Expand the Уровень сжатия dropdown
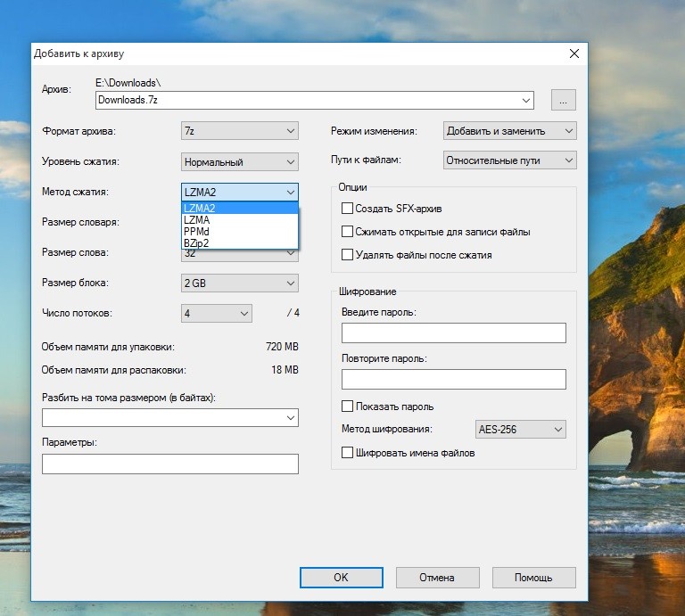The image size is (685, 616). pos(239,162)
